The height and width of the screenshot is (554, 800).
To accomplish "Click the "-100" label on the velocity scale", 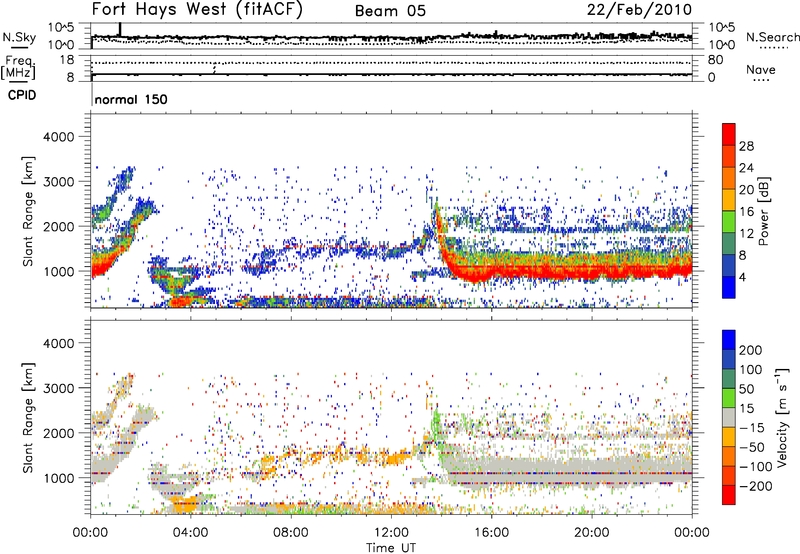I will click(x=756, y=467).
